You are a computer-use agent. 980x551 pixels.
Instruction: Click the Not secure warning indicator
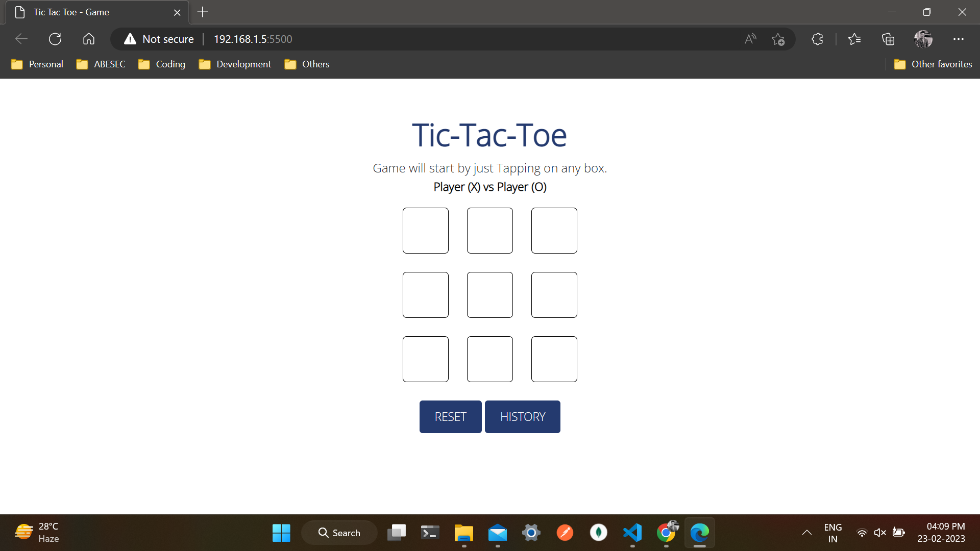(x=159, y=39)
